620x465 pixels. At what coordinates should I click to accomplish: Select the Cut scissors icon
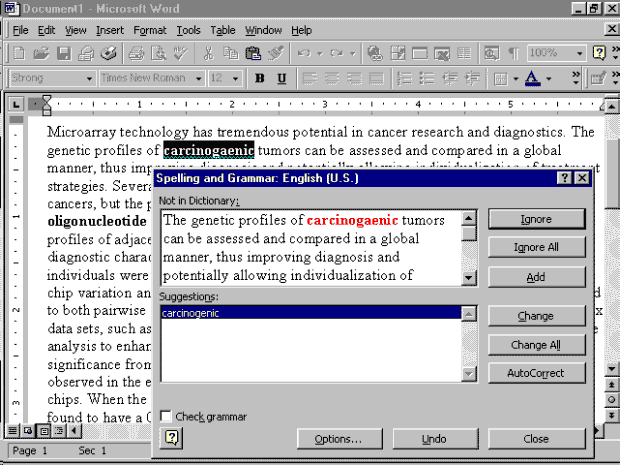208,53
